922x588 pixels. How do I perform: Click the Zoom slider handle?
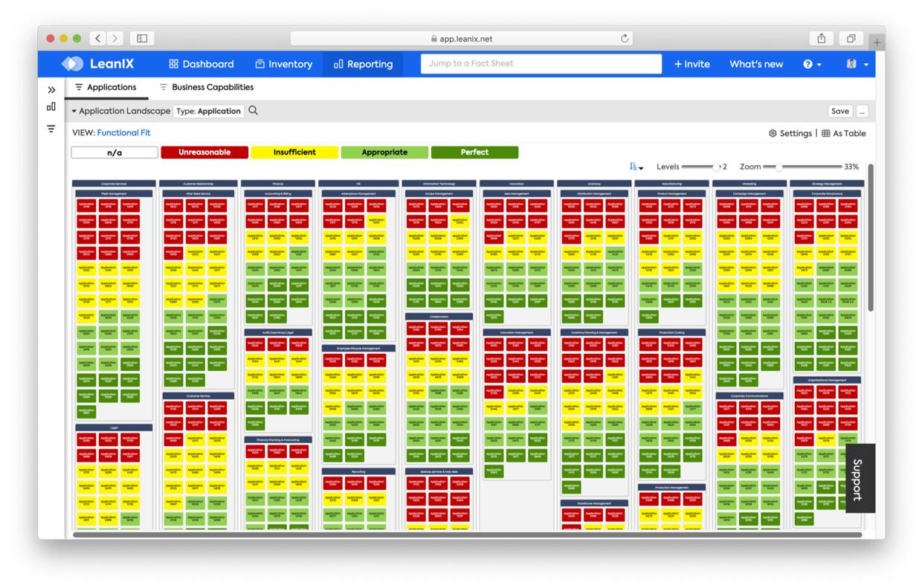(x=778, y=167)
